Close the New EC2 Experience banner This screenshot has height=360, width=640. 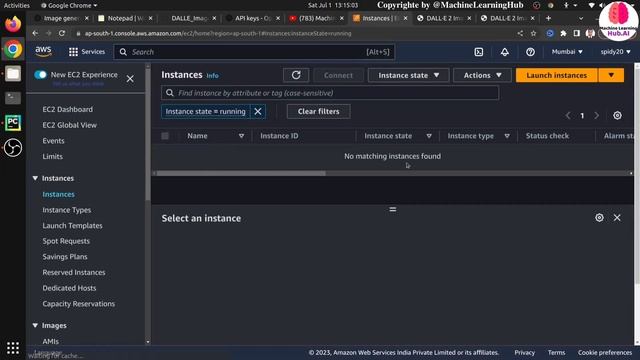coord(130,79)
